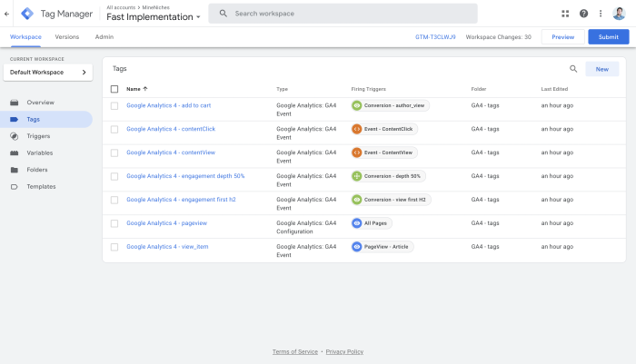Open Google Analytics 4 - engagement first h2 tag
This screenshot has width=636, height=364.
click(181, 200)
